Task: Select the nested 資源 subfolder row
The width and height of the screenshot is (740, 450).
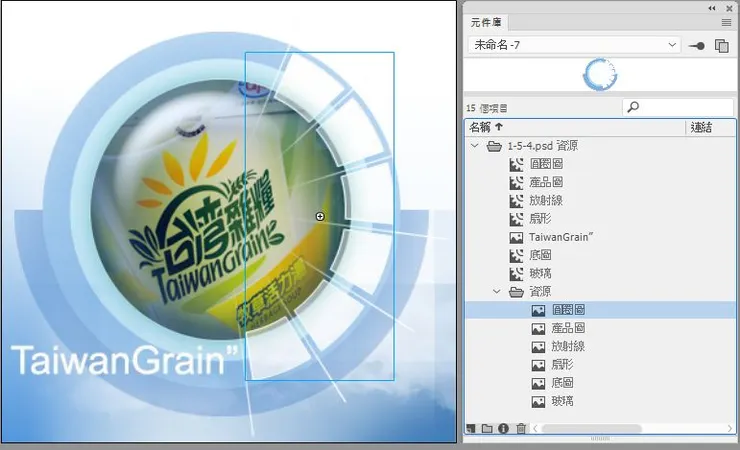Action: [599, 292]
